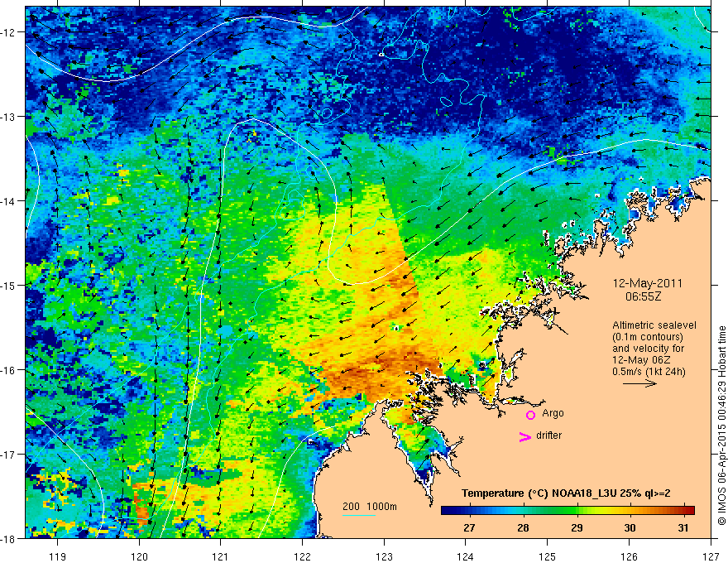Screen dimensions: 728x563
Task: Click the '127' longitude axis label
Action: coord(711,556)
